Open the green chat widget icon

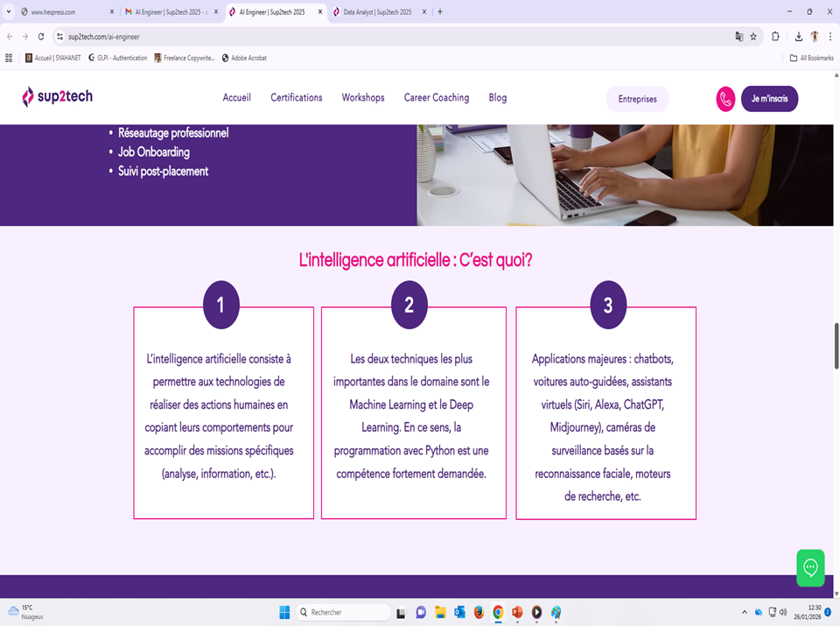coord(810,567)
